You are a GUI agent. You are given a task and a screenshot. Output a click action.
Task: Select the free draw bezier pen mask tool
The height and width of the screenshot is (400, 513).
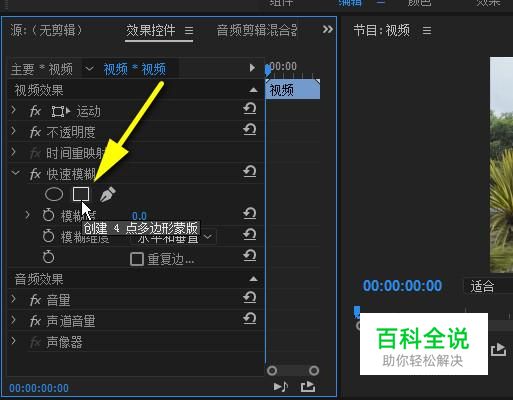[108, 194]
